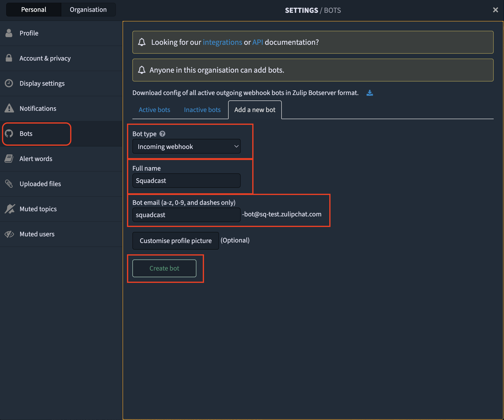
Task: Click the Alert words book icon
Action: point(9,159)
